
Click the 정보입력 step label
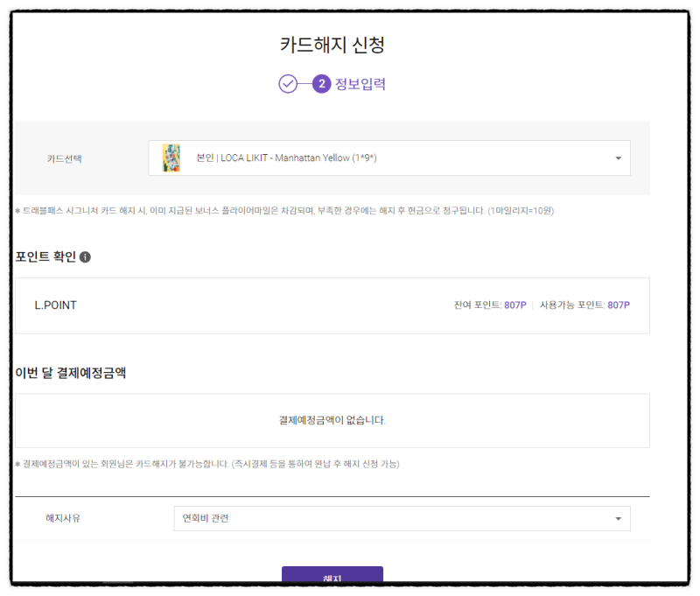(x=360, y=84)
